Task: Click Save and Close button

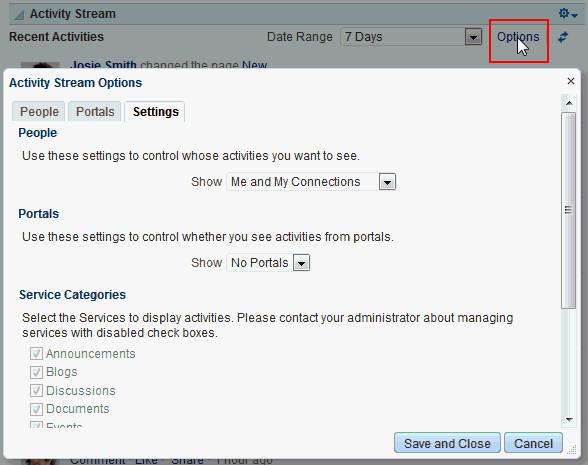Action: [447, 443]
